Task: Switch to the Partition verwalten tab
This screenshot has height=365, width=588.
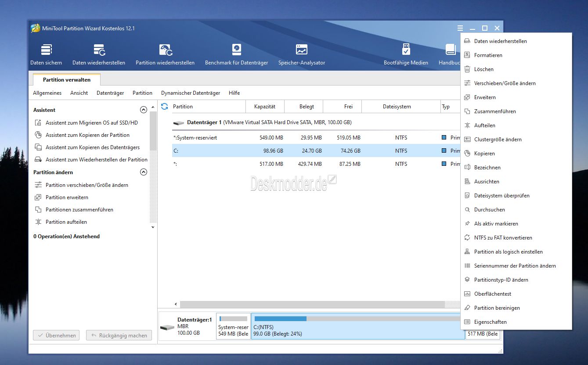Action: tap(67, 80)
